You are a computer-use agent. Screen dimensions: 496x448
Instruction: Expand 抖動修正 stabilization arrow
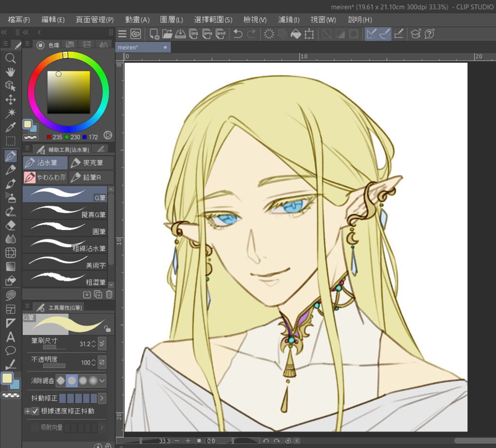coord(102,398)
